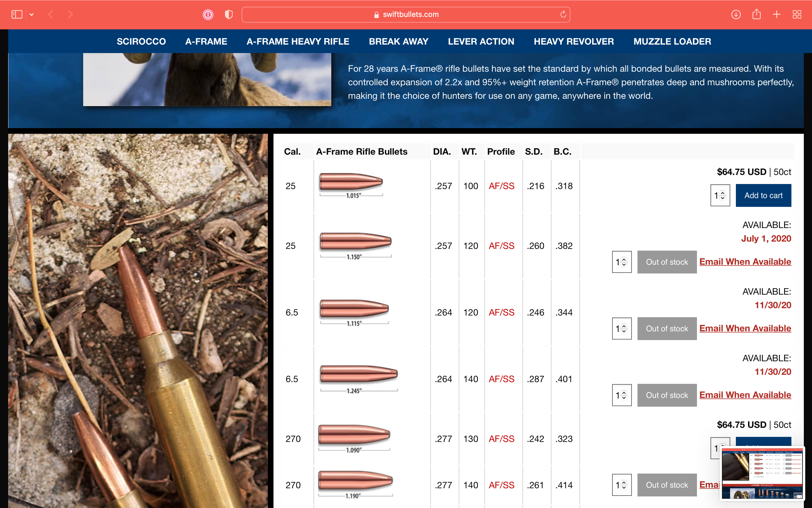Click the ram banner image

click(x=207, y=79)
